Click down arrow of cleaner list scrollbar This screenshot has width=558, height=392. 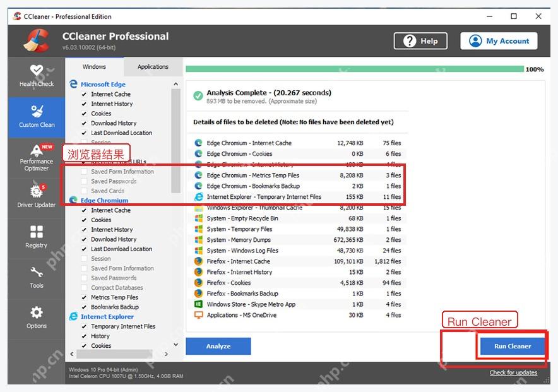(x=176, y=344)
